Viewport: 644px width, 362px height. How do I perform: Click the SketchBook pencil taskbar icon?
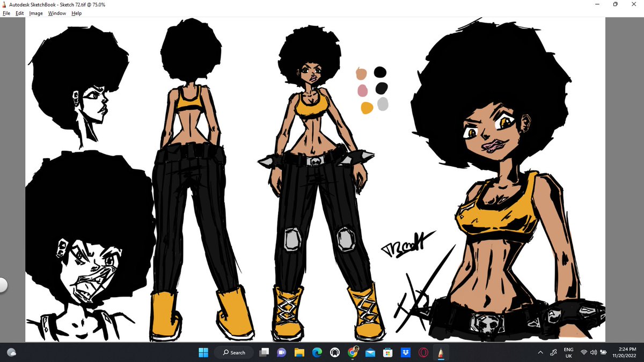point(441,352)
